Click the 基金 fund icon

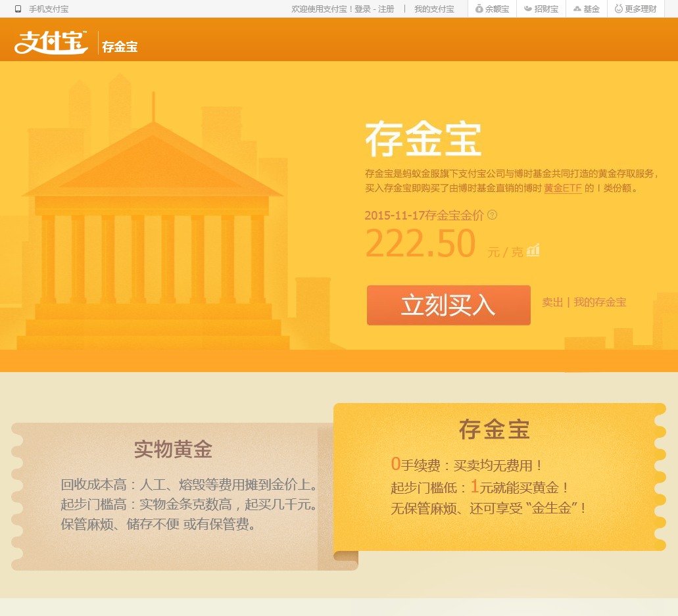coord(577,9)
